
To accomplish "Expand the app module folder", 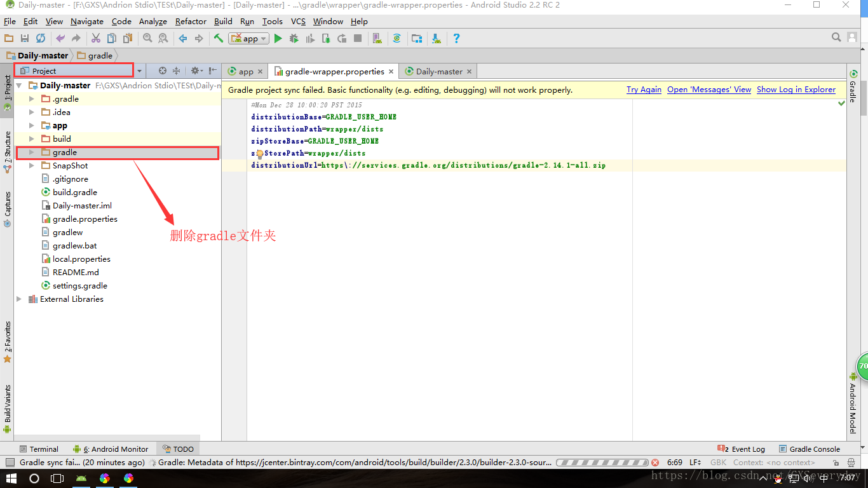I will coord(32,125).
